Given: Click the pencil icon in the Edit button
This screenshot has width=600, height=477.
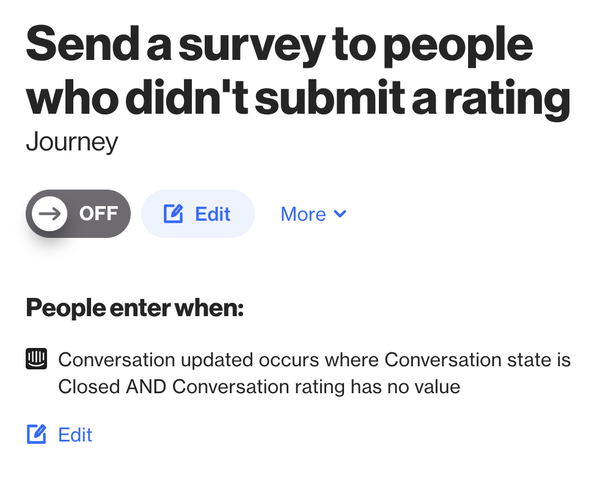Looking at the screenshot, I should tap(173, 214).
